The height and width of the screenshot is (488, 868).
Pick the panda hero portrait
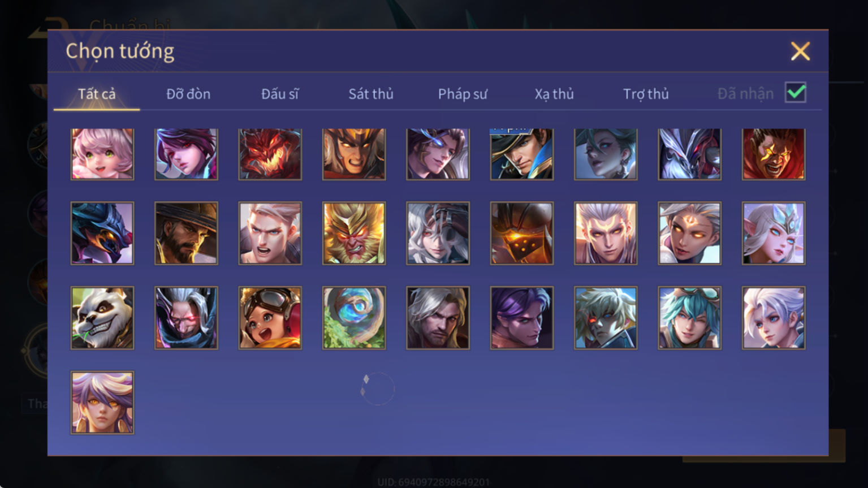click(102, 318)
